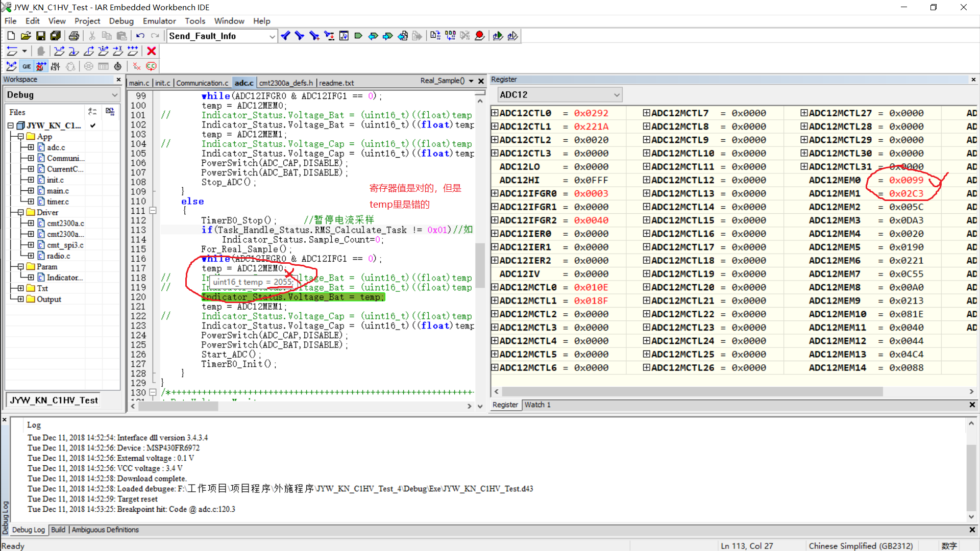Click the Print icon in toolbar
This screenshot has width=980, height=551.
click(74, 36)
